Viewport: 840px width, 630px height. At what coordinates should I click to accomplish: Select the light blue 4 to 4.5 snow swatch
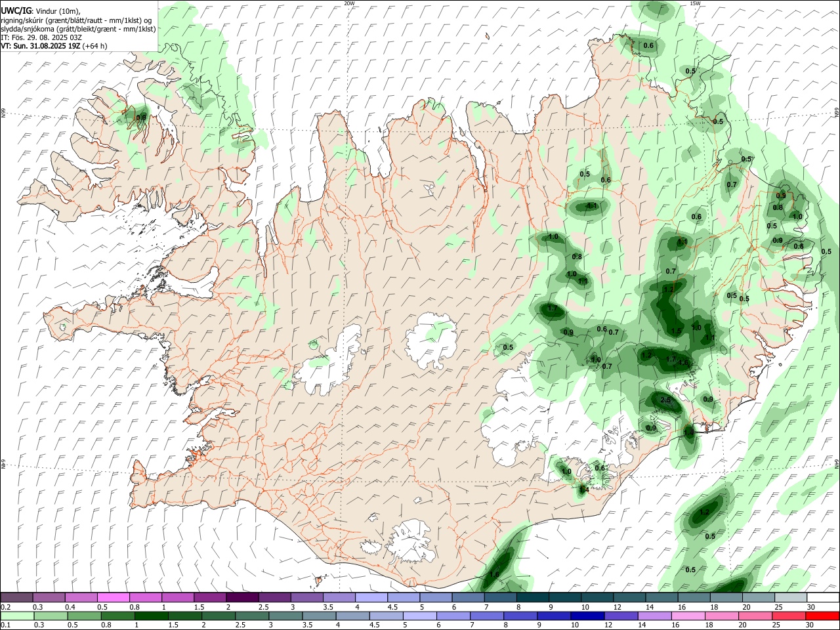click(x=372, y=597)
